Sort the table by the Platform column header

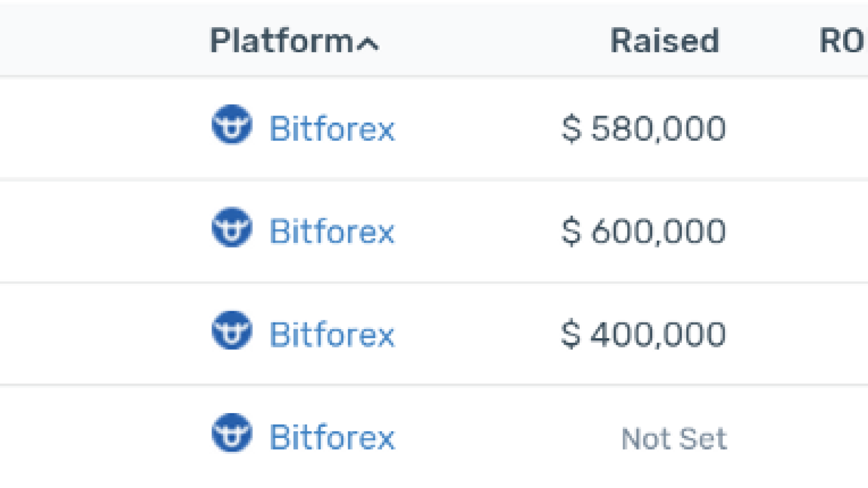(282, 41)
